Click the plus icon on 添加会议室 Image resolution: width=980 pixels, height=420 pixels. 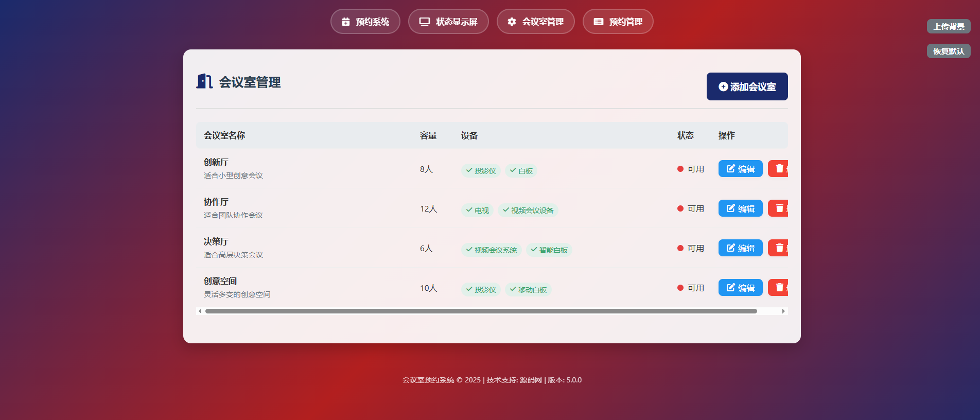click(723, 87)
